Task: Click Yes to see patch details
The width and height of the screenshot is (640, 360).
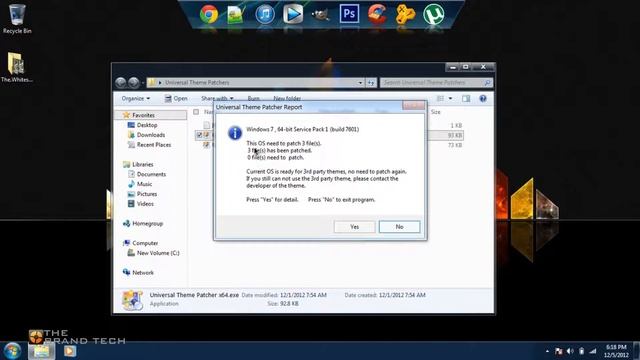Action: pos(354,227)
